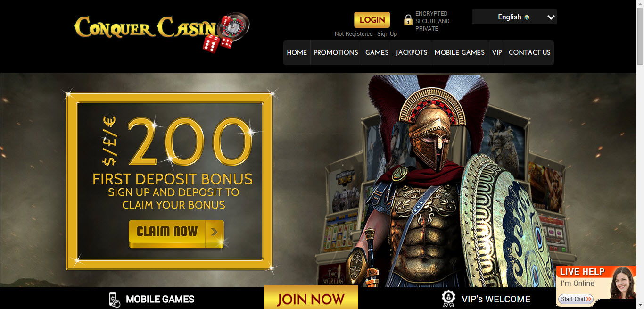Screen dimensions: 644x309
Task: Open the VIP navigation item
Action: click(x=497, y=52)
